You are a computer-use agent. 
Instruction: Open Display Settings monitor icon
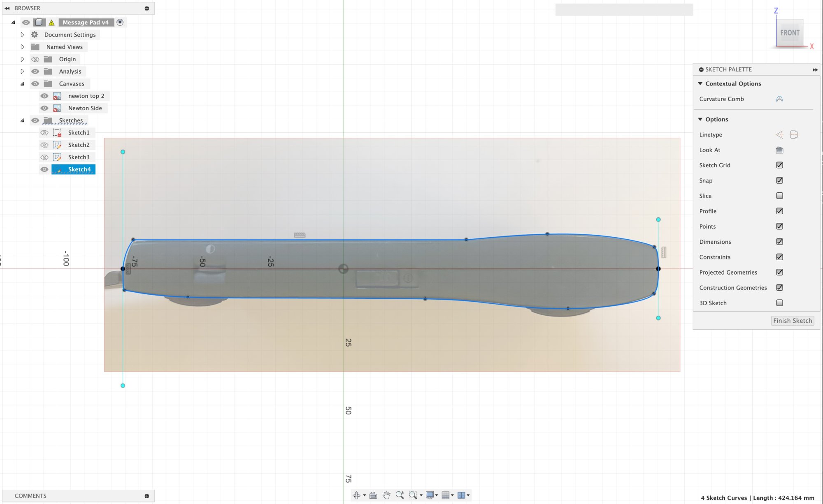430,495
